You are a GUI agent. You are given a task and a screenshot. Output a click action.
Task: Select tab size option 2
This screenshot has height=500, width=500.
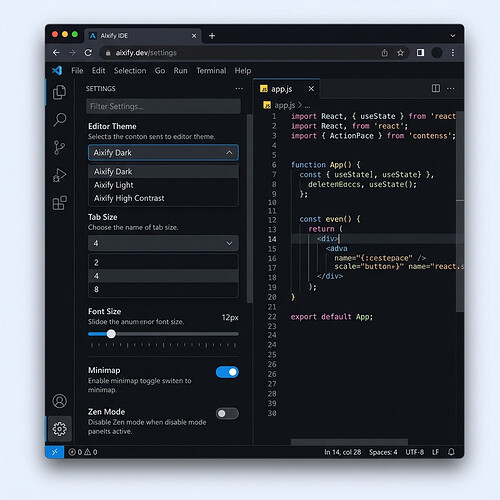click(x=163, y=263)
